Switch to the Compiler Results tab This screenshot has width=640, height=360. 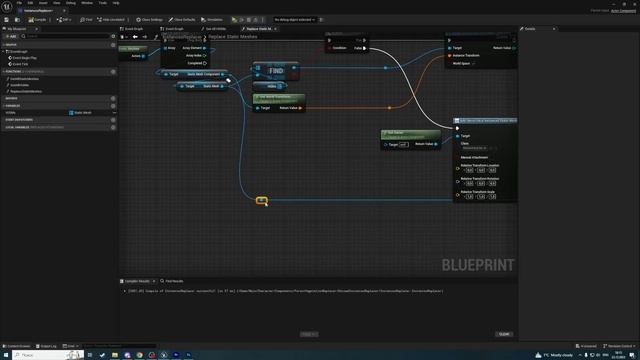point(137,281)
